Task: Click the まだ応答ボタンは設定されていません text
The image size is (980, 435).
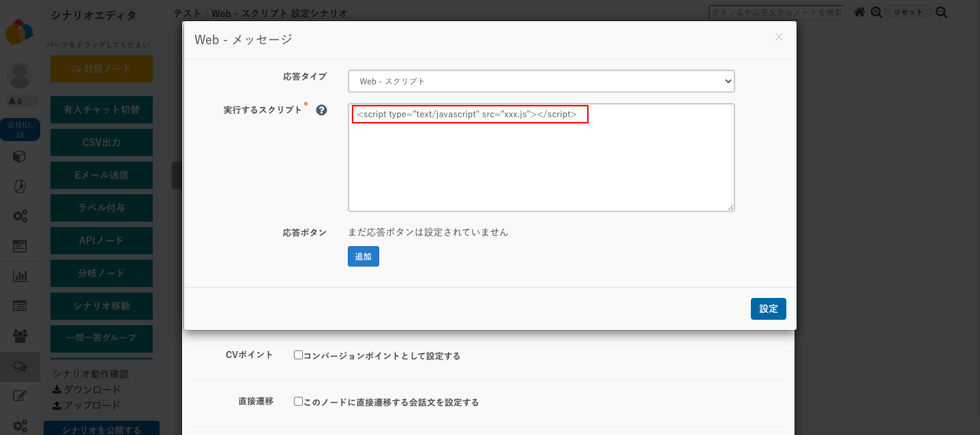Action: coord(428,232)
